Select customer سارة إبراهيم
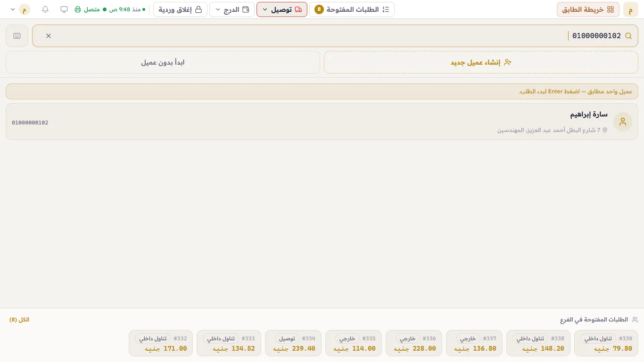644x362 pixels. (322, 122)
